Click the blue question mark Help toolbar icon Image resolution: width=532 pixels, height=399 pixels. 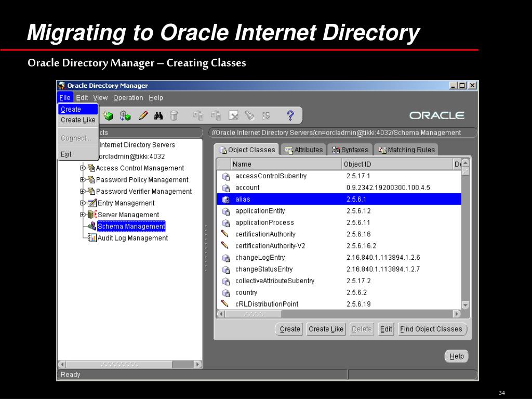[290, 116]
